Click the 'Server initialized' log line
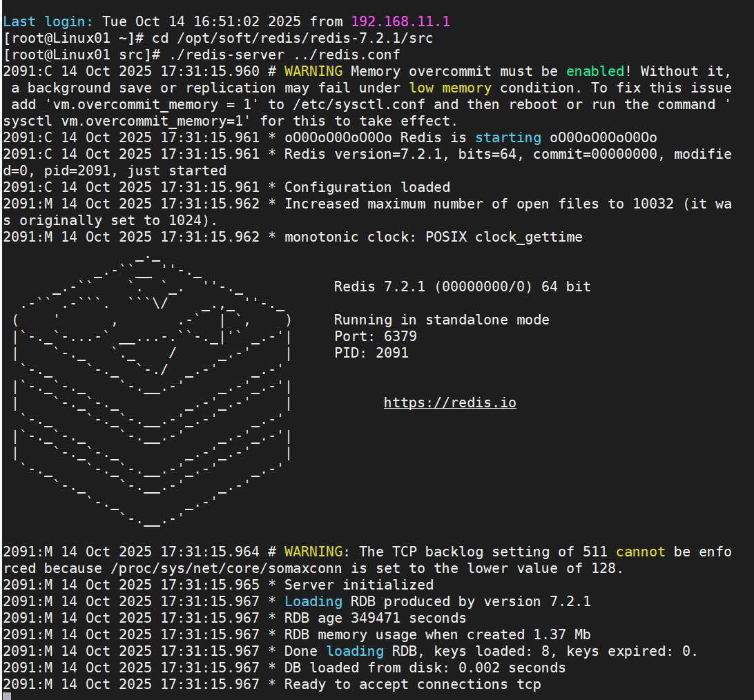 (217, 585)
